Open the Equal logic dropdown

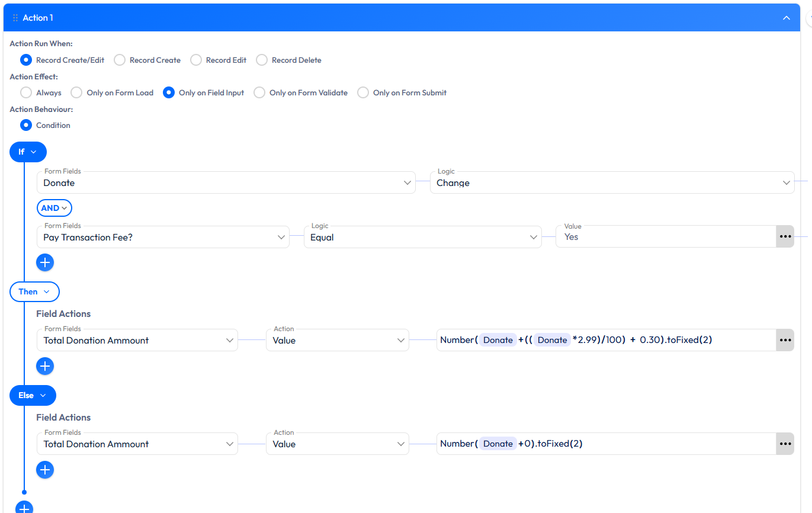pos(422,237)
